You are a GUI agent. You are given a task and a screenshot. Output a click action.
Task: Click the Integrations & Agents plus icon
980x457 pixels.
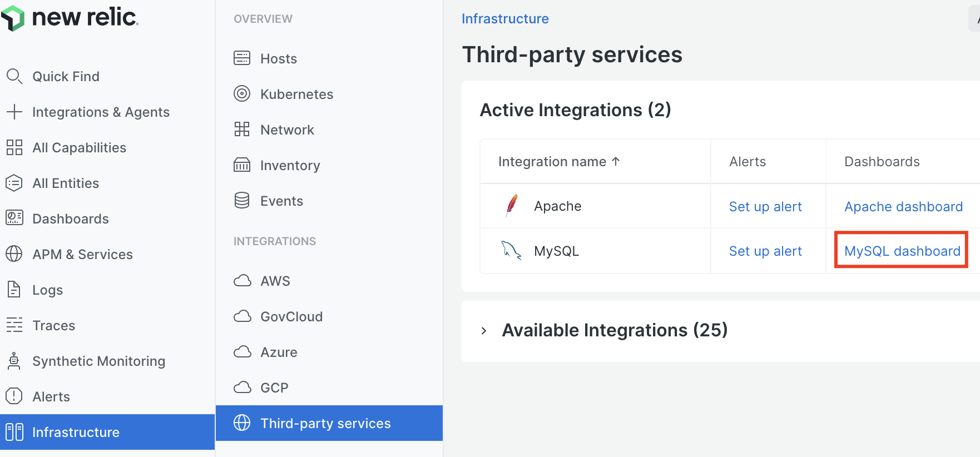click(14, 112)
